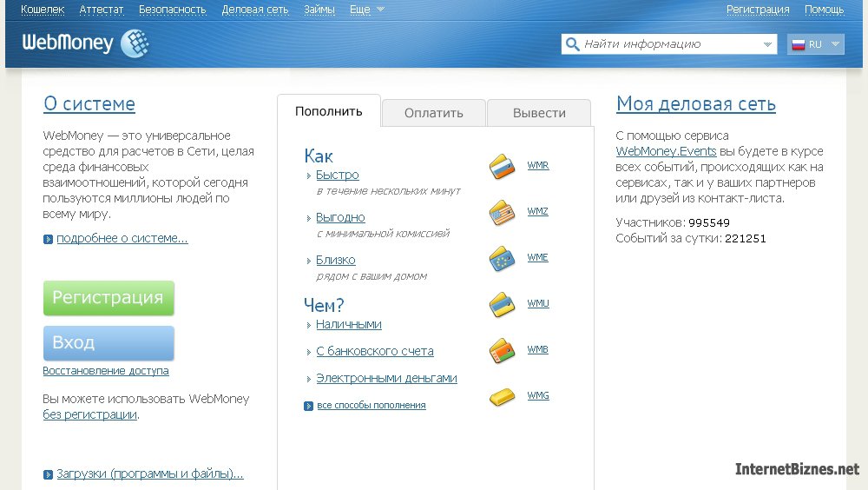Click the 'WMZ' text link

(537, 211)
